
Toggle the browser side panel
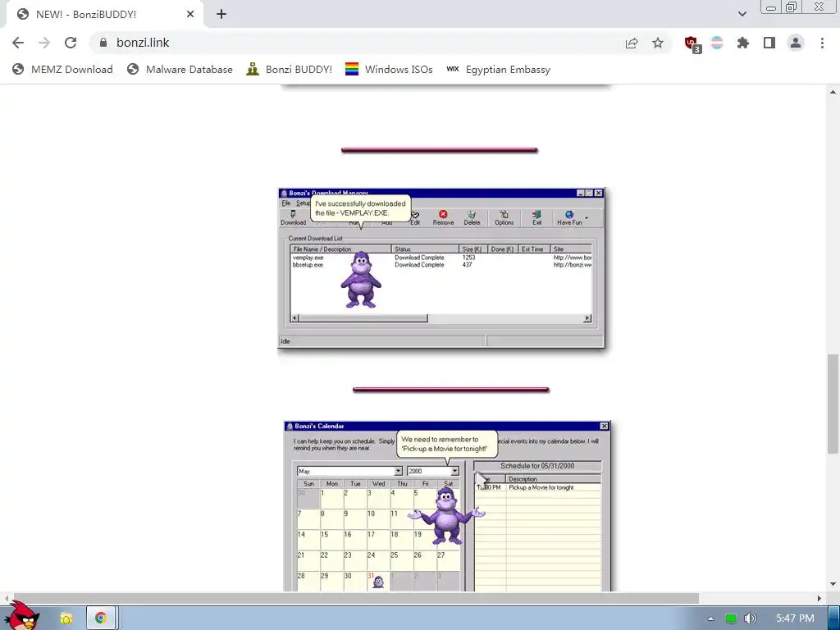pos(769,43)
